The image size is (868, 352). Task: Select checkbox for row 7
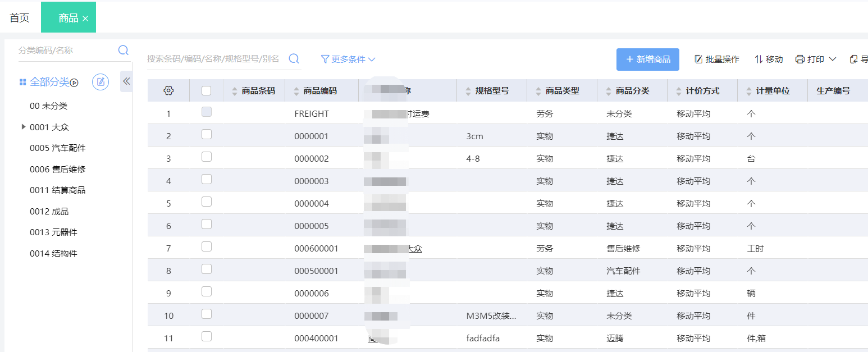[207, 246]
